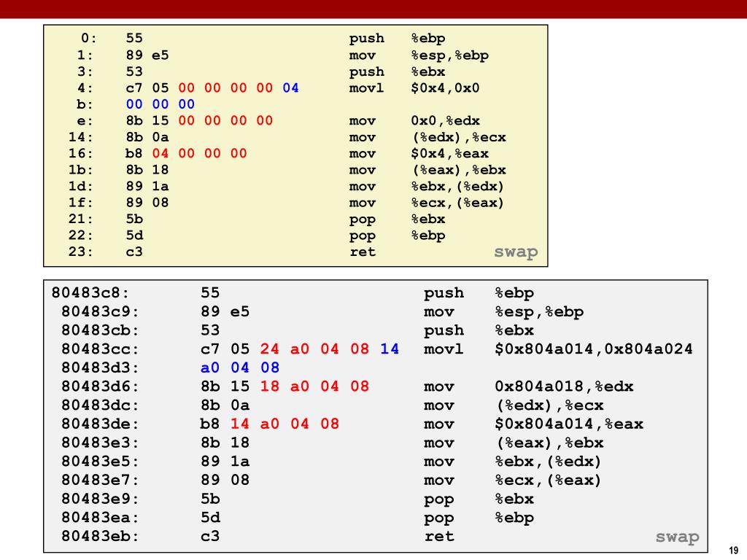Image resolution: width=747 pixels, height=560 pixels.
Task: Click the slide page number "19"
Action: [734, 551]
